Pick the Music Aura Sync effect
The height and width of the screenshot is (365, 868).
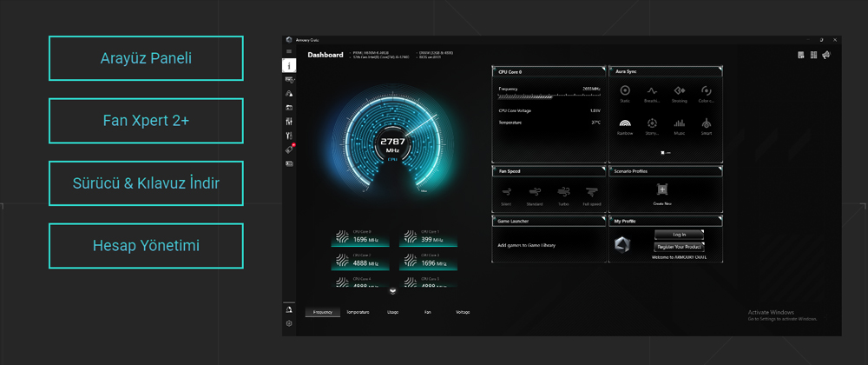tap(680, 124)
